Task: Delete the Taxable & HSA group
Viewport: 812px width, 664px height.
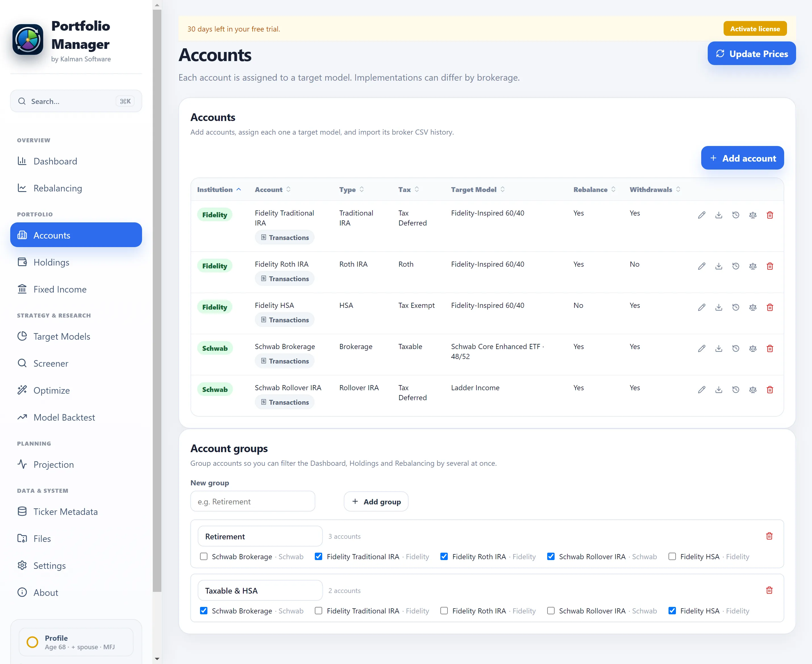Action: pyautogui.click(x=769, y=590)
